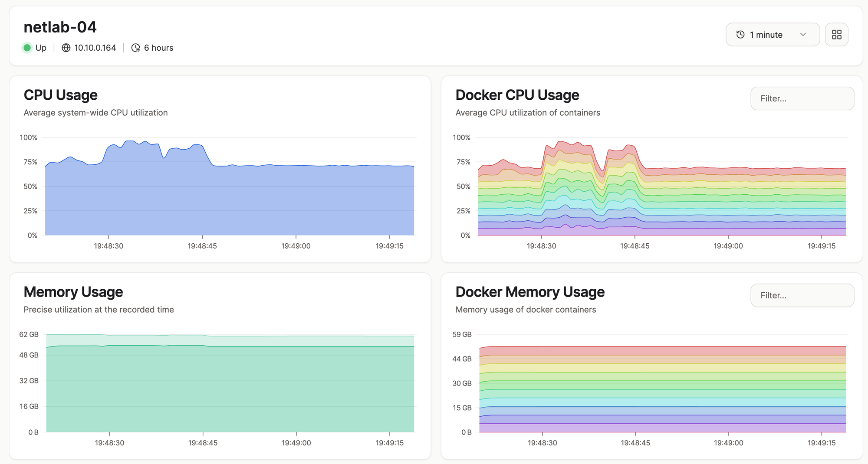The image size is (868, 464).
Task: Click the Docker Memory Usage filter field
Action: [802, 295]
